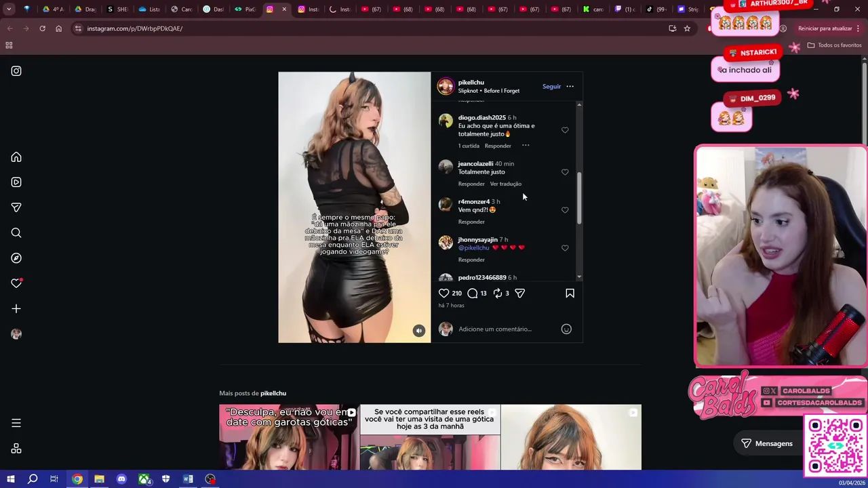Reply to jhonnysayajin's comment
The image size is (868, 488).
(471, 260)
